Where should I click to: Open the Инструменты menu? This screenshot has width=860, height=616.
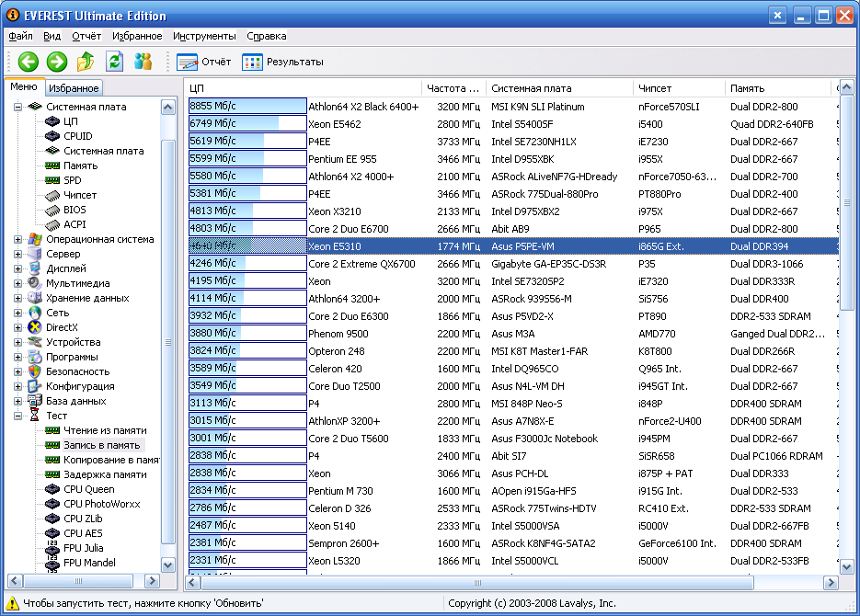tap(204, 36)
